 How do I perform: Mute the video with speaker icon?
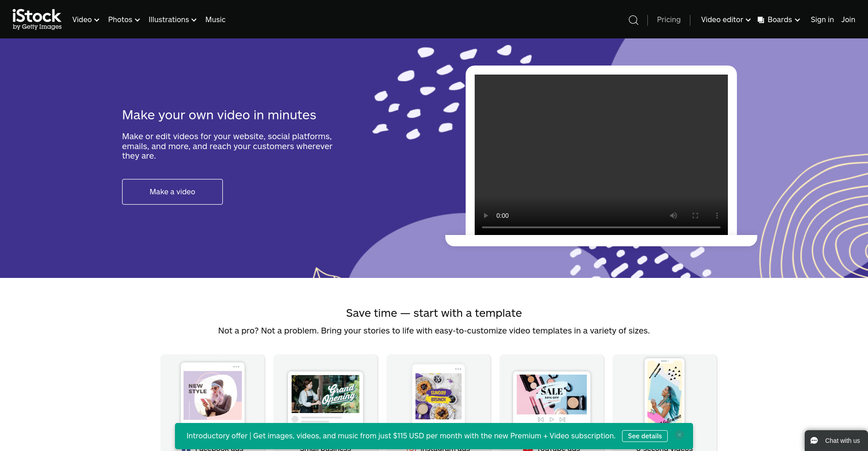674,216
